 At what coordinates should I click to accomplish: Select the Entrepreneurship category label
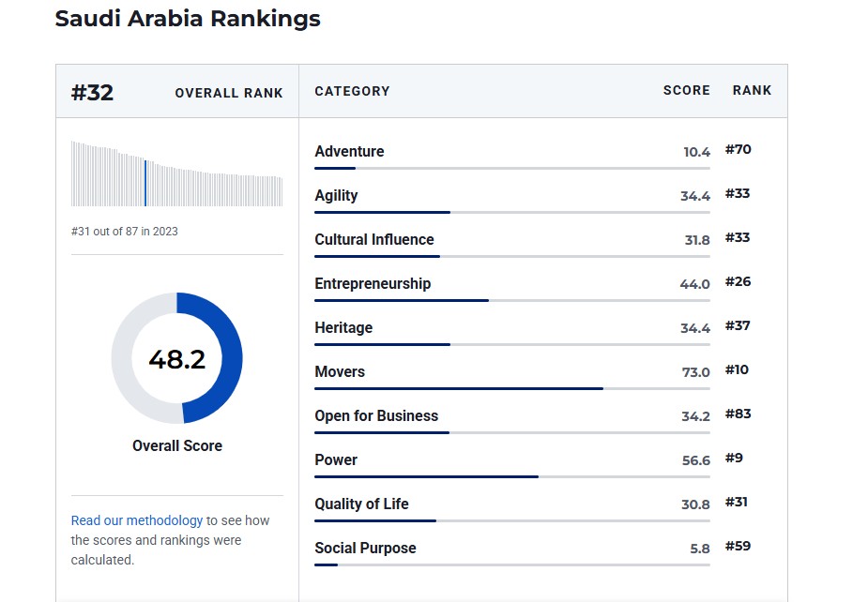(x=373, y=284)
